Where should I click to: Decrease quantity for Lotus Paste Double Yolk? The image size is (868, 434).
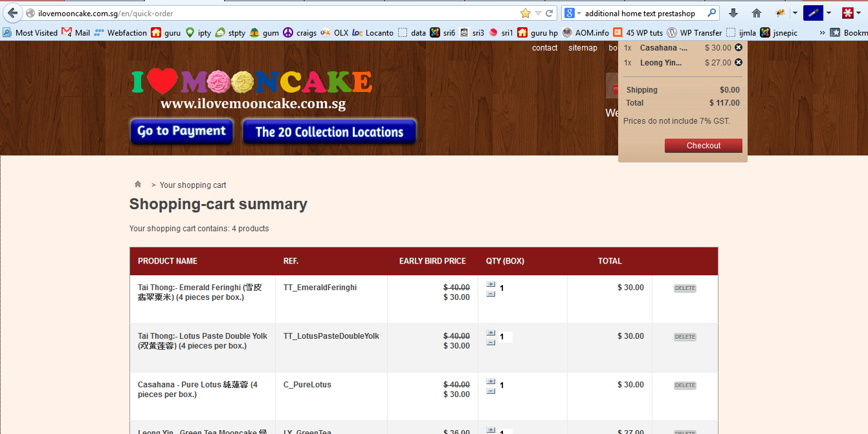[x=491, y=342]
